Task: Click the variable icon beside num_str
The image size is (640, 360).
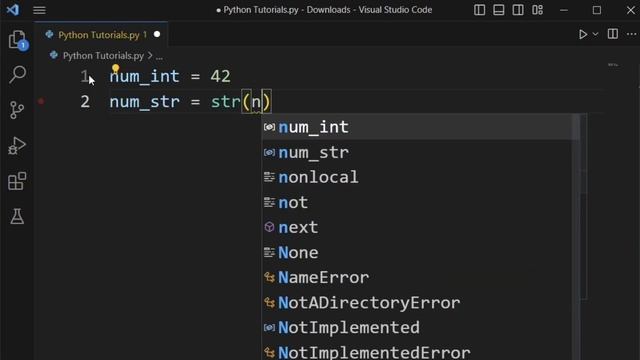Action: pos(269,153)
